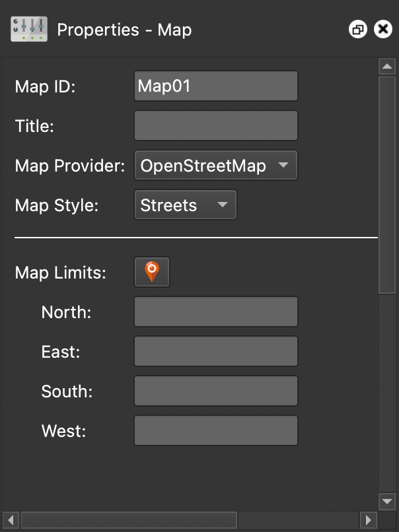Click the "Properties - Map" panel title
This screenshot has height=532, width=399.
click(124, 30)
